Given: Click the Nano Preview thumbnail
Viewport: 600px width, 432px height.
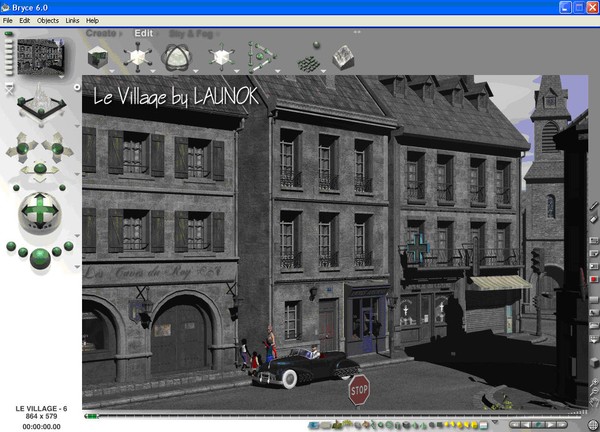Looking at the screenshot, I should (x=40, y=56).
